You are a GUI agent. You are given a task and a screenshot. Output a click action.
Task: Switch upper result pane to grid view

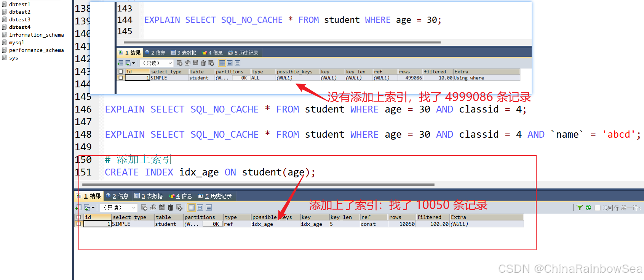(222, 63)
